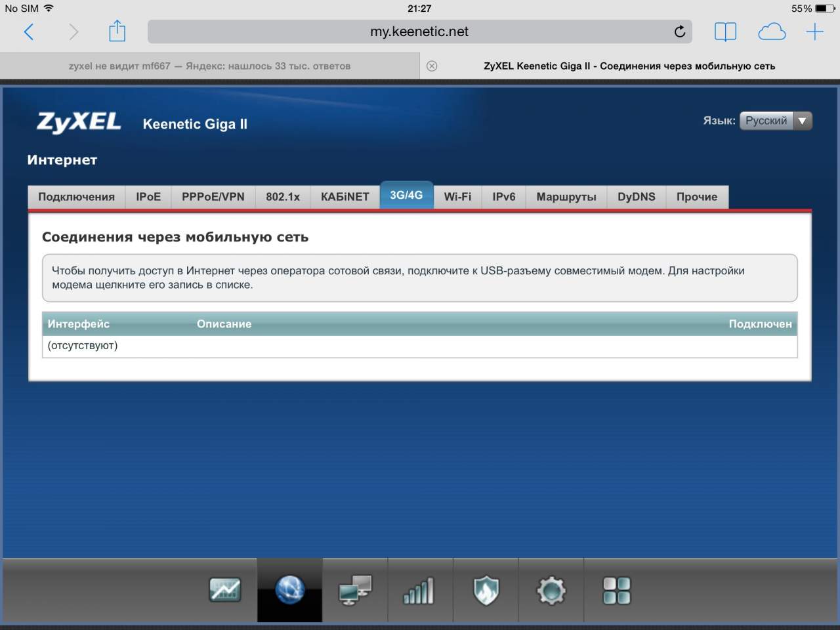Tap the my.keenetic.net address bar
Screen dimensions: 840x630
point(420,31)
